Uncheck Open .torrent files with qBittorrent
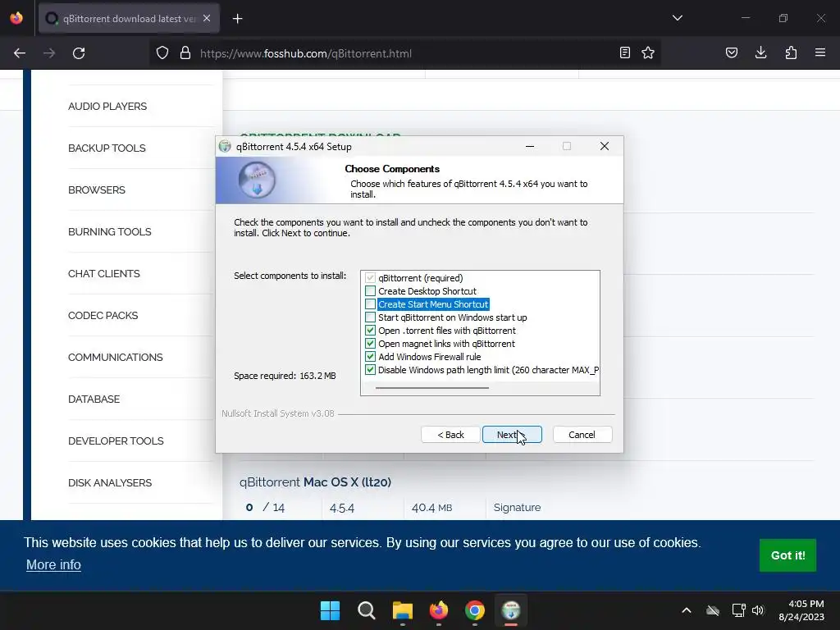This screenshot has width=840, height=630. tap(370, 331)
